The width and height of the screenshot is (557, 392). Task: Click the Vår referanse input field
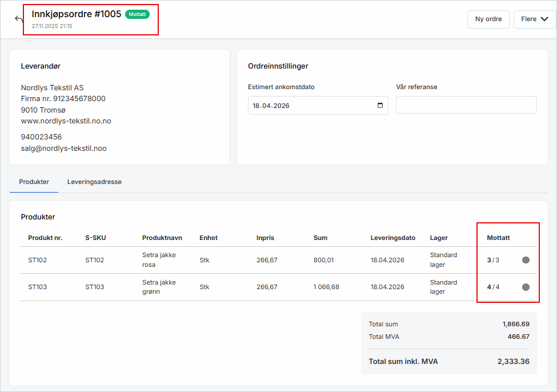[466, 105]
